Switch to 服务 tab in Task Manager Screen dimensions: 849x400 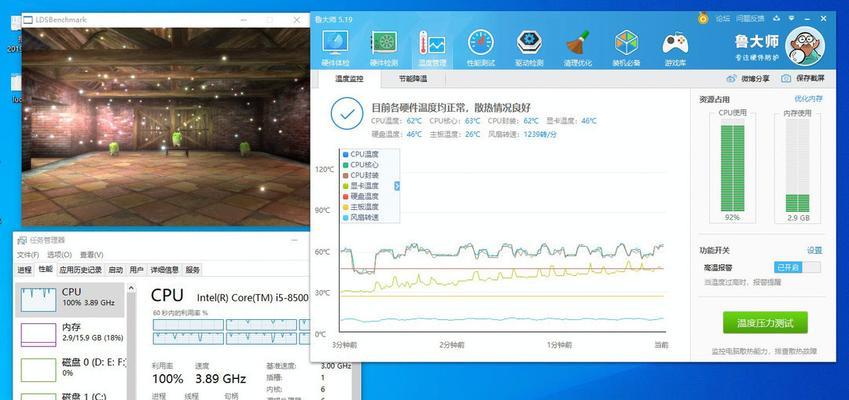pos(192,270)
